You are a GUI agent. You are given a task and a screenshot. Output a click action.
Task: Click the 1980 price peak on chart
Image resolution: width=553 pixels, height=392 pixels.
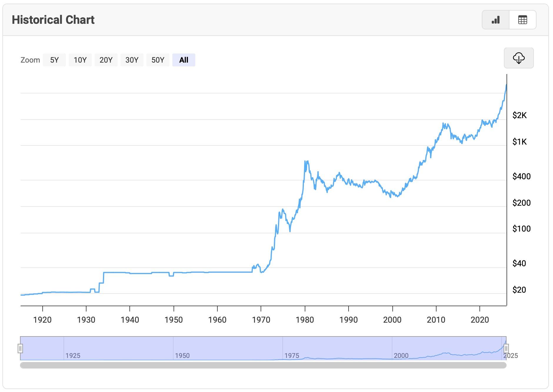coord(306,161)
